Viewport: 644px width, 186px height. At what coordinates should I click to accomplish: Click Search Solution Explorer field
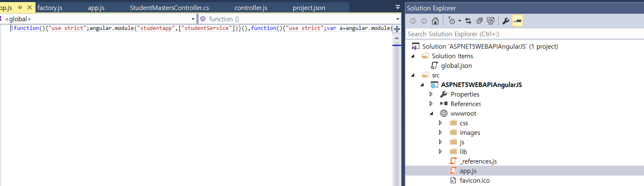pyautogui.click(x=524, y=34)
